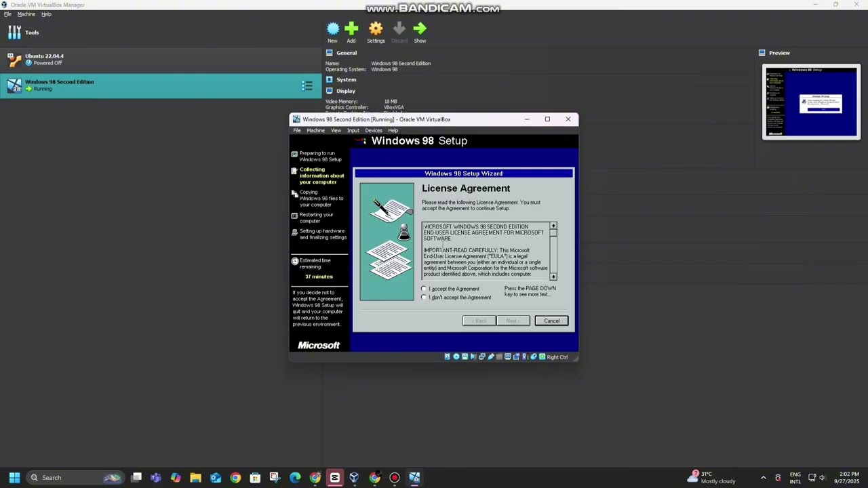The image size is (868, 488).
Task: Click the mouse integration status icon
Action: click(534, 357)
